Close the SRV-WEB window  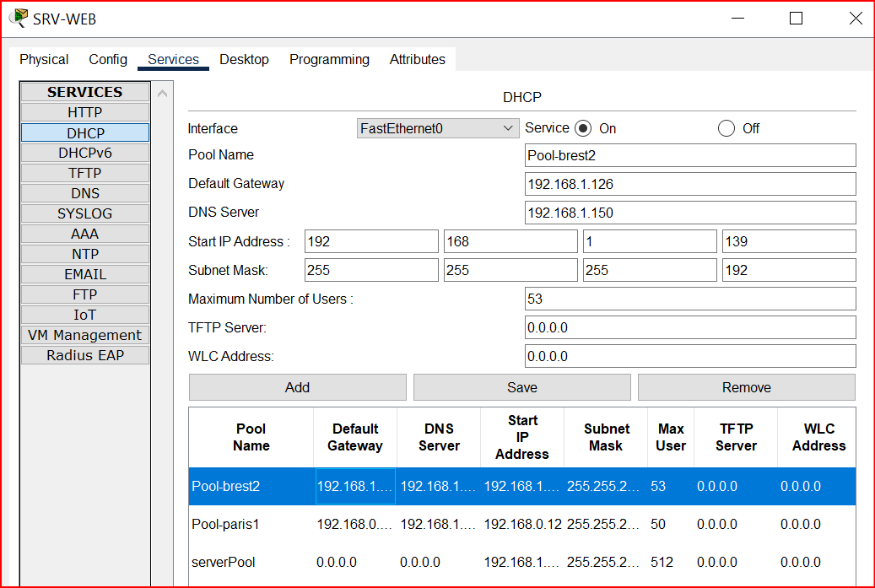856,19
